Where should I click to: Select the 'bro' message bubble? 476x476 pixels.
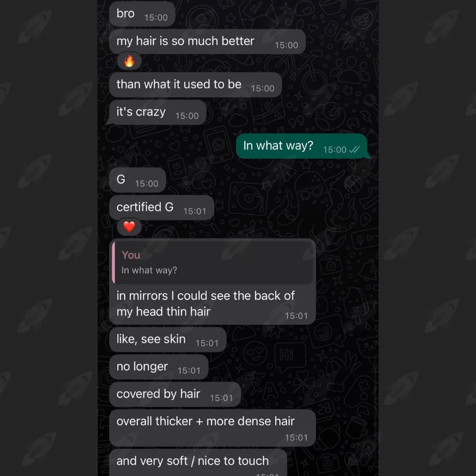142,14
